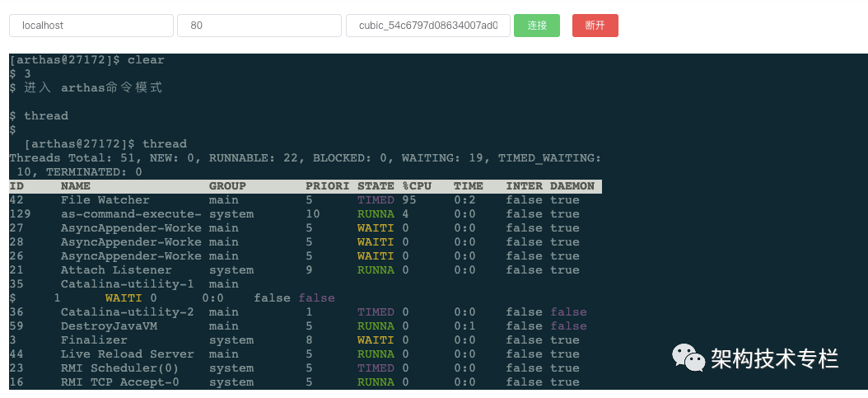The width and height of the screenshot is (868, 398).
Task: Click the TIMED state of RMI Scheduler(0)
Action: point(376,368)
